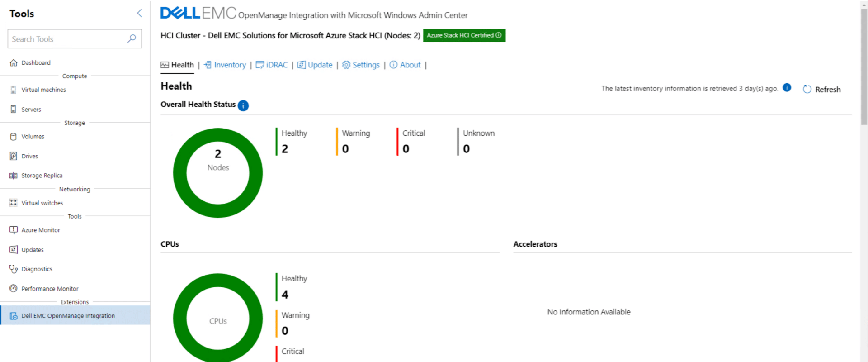
Task: Open the Update tab
Action: [315, 65]
